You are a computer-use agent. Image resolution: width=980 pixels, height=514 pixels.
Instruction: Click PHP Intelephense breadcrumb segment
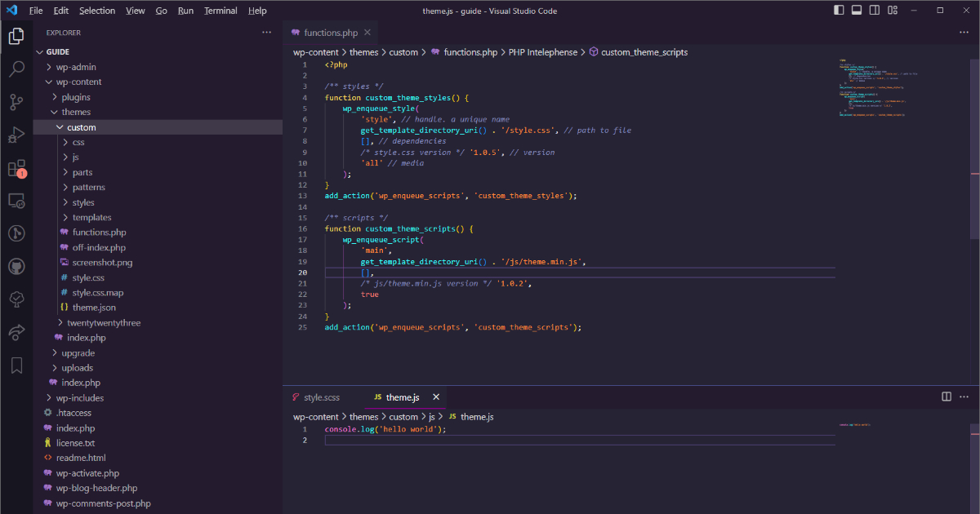[x=542, y=52]
